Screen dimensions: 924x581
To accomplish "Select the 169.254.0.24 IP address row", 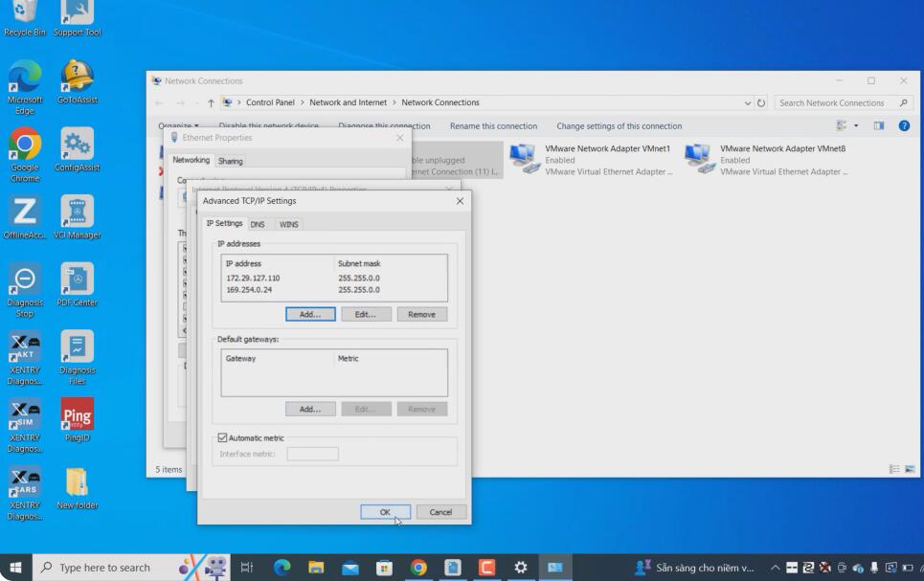I will click(334, 290).
